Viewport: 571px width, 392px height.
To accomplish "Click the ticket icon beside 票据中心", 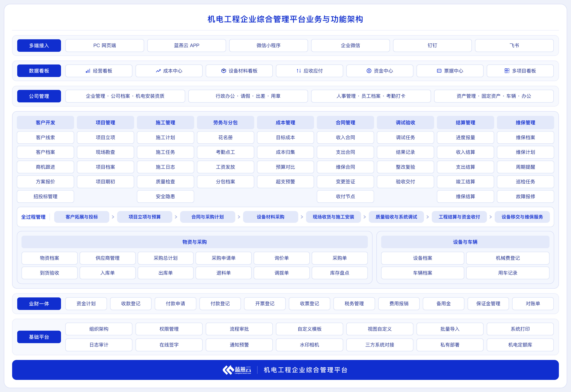I will pos(439,71).
